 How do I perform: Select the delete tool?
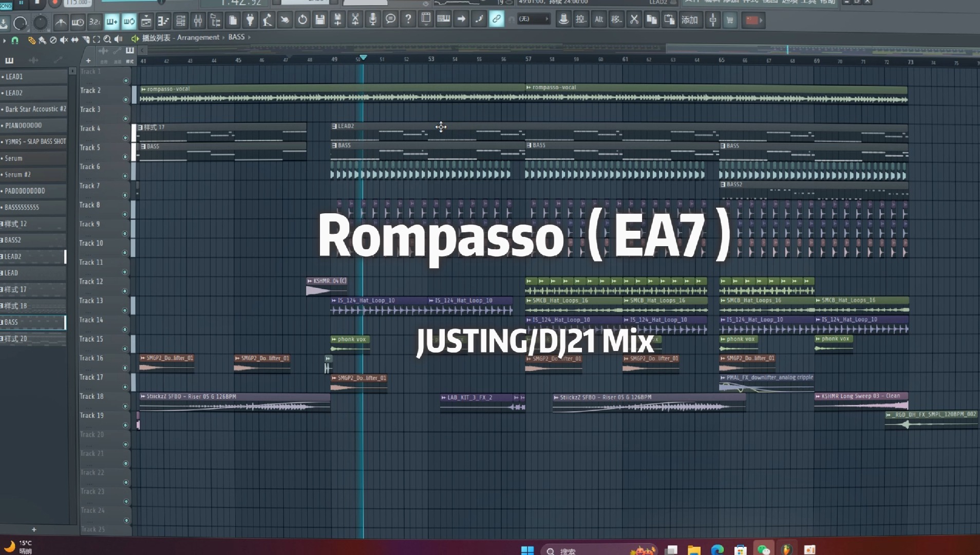tap(53, 40)
